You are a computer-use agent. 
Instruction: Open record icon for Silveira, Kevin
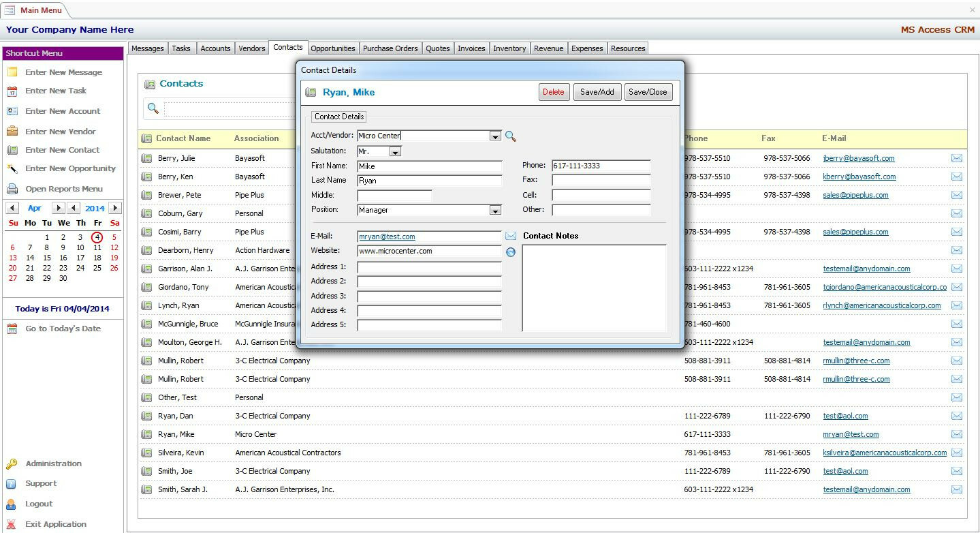point(146,453)
